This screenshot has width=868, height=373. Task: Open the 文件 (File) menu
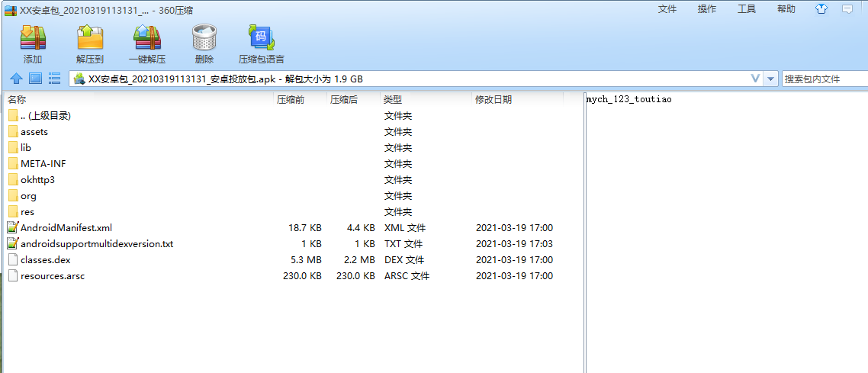667,9
